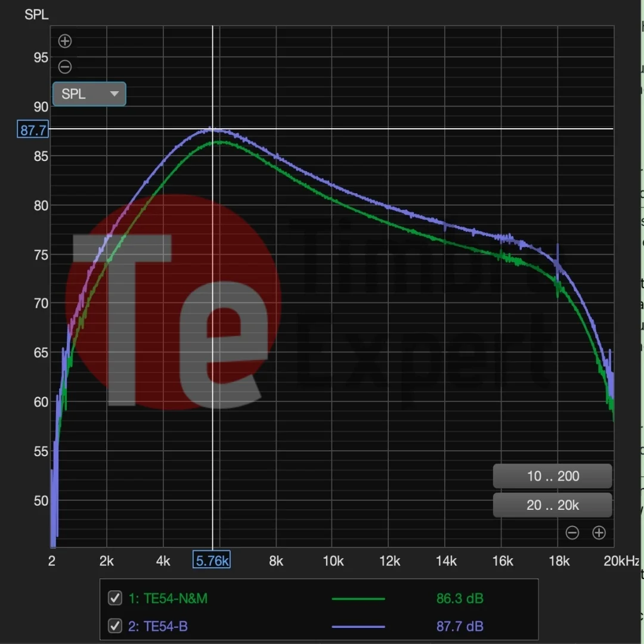The image size is (644, 644).
Task: Toggle the TE54-N&M trace checkbox
Action: tap(115, 598)
